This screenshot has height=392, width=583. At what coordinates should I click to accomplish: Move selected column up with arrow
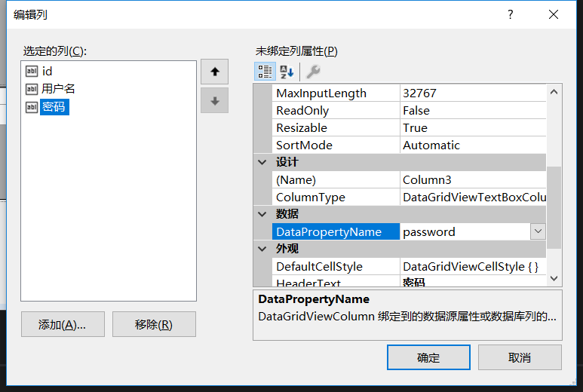pos(214,72)
